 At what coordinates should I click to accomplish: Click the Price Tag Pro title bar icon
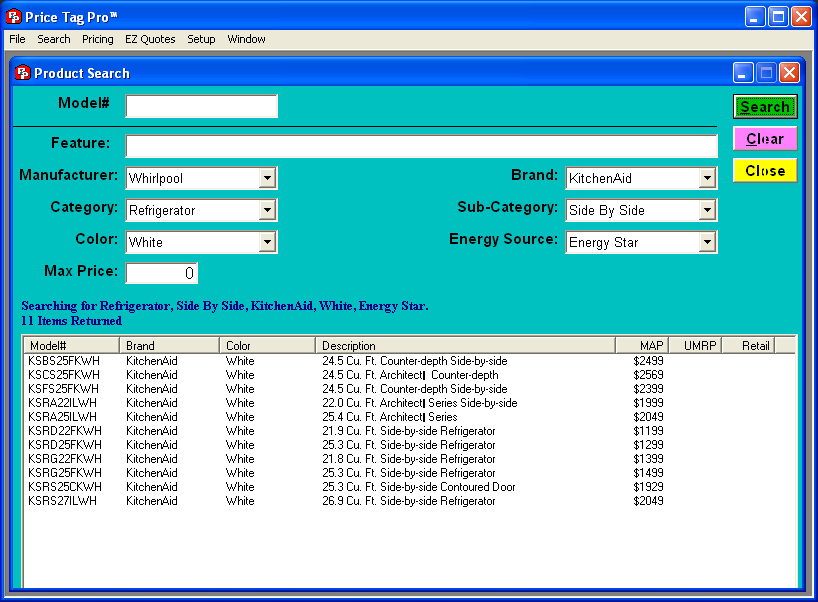(14, 17)
